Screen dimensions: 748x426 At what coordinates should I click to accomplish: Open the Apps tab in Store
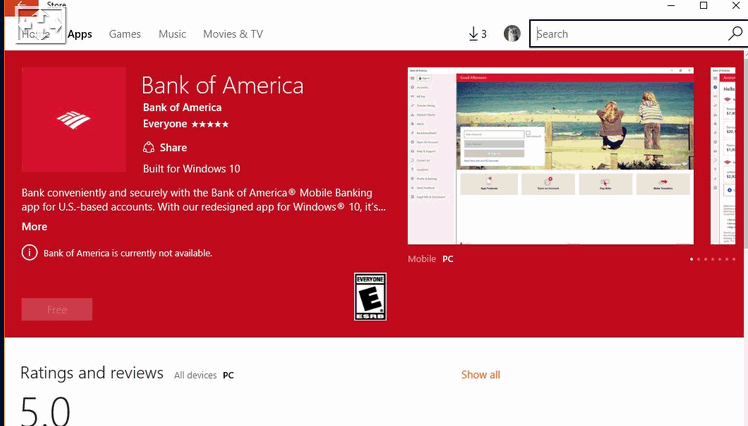tap(80, 34)
